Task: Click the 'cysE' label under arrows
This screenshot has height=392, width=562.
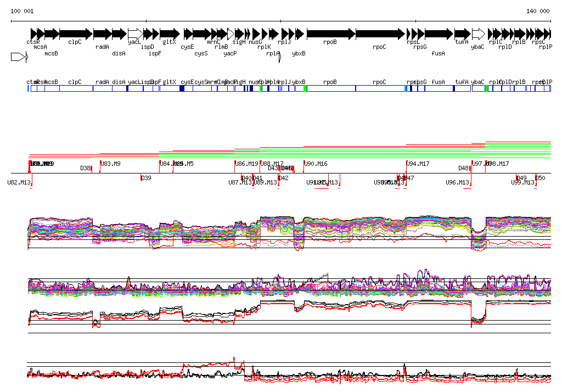Action: coord(187,47)
